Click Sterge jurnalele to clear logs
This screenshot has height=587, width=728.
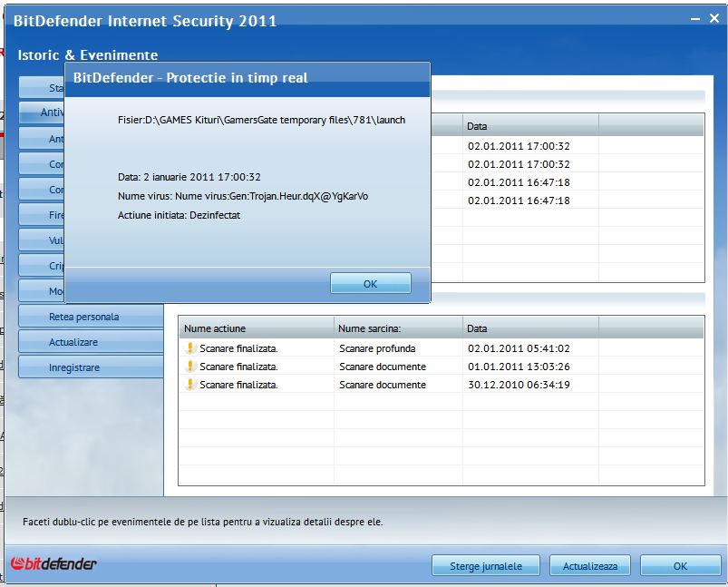tap(486, 565)
